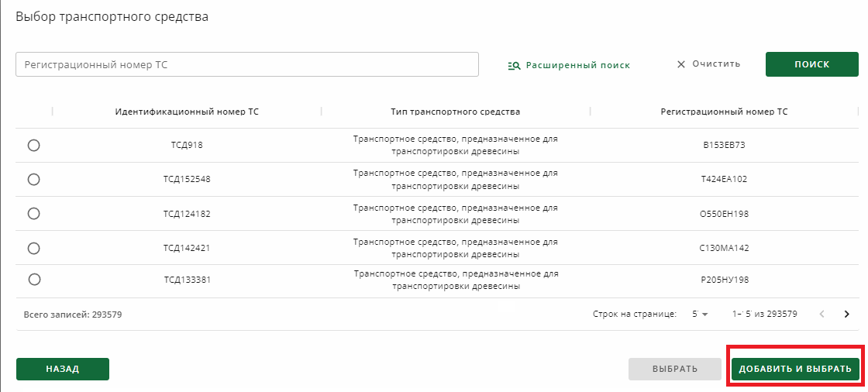Select radio button for ТСД152548

click(x=34, y=180)
